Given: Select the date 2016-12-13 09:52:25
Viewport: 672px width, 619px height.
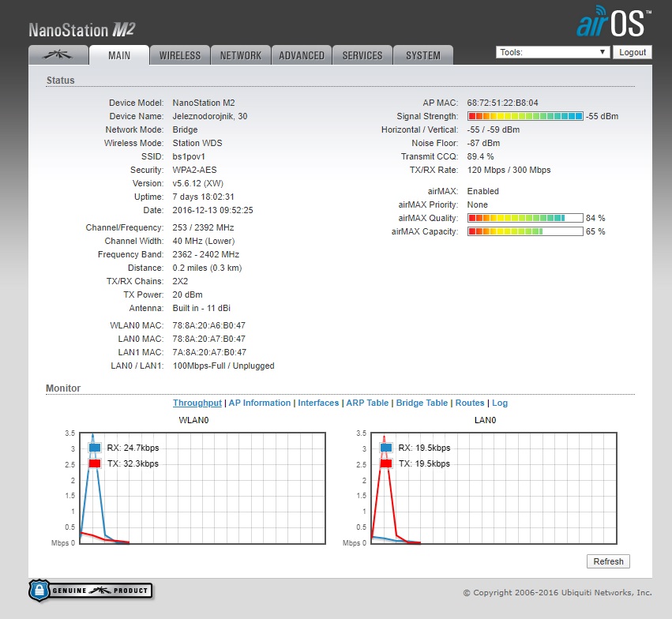Looking at the screenshot, I should click(x=213, y=210).
